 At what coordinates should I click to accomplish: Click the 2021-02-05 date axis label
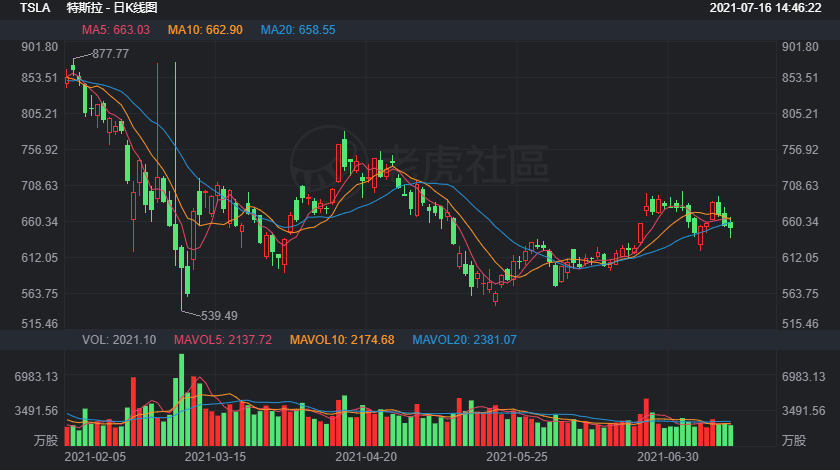[95, 457]
